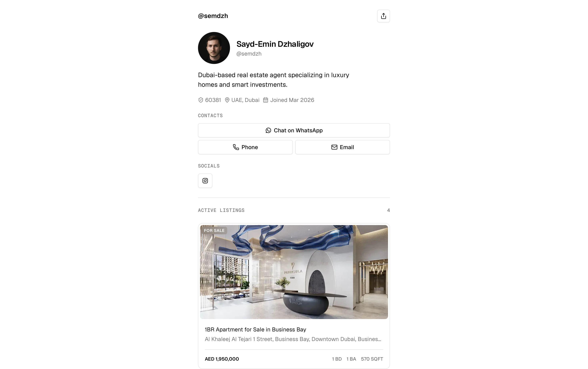Click the Sayd-Emin Dzhaligov name heading

275,44
